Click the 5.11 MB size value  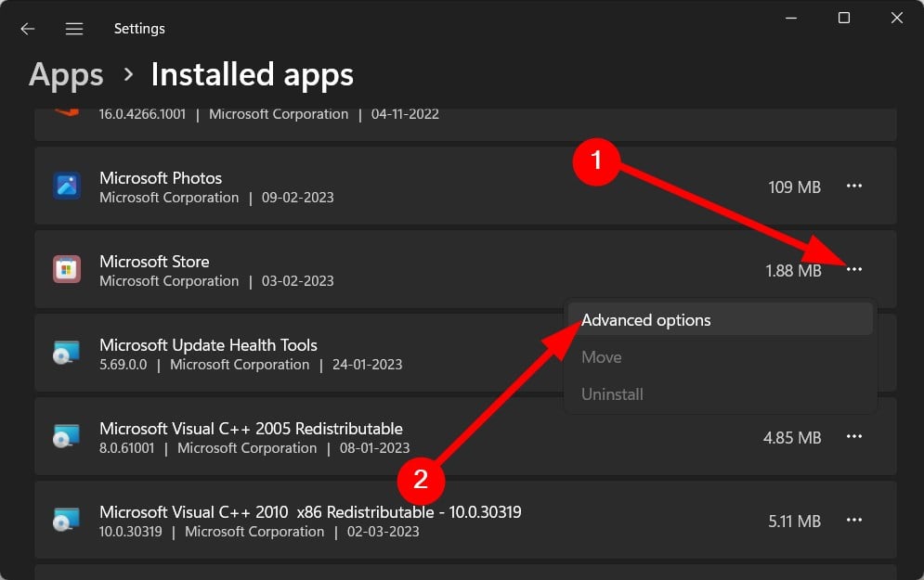tap(794, 522)
